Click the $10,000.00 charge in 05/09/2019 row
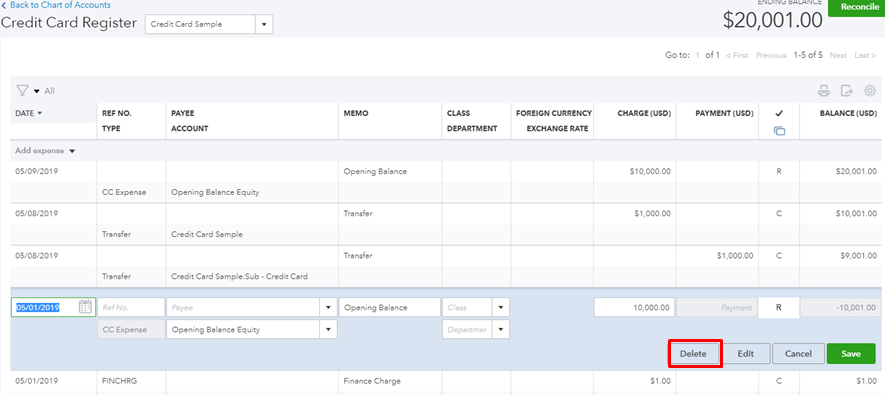 click(650, 172)
